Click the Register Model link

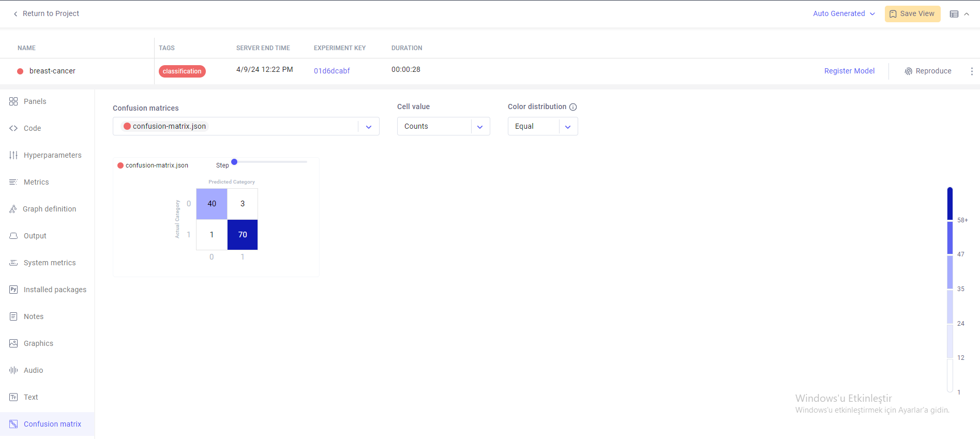pyautogui.click(x=849, y=71)
